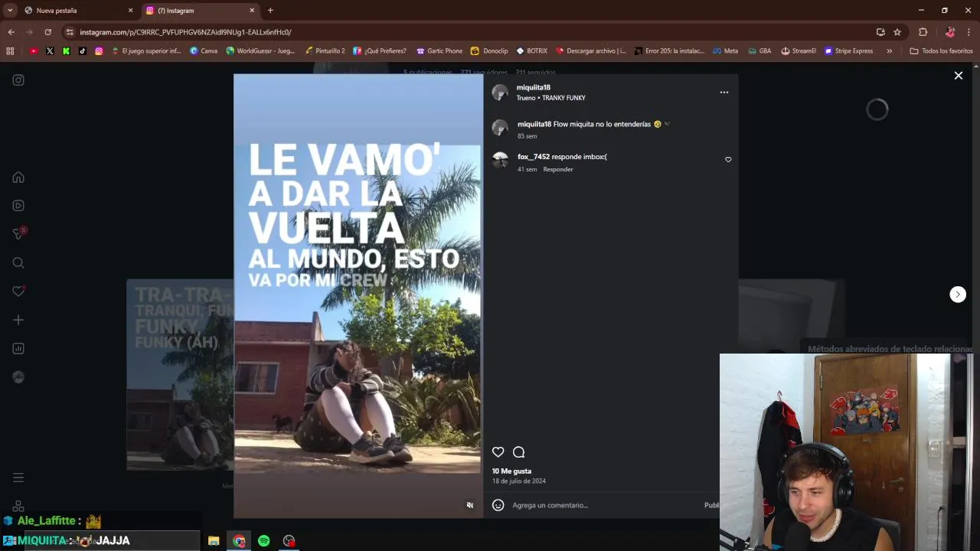
Task: Open the More hamburger menu in sidebar
Action: (18, 478)
